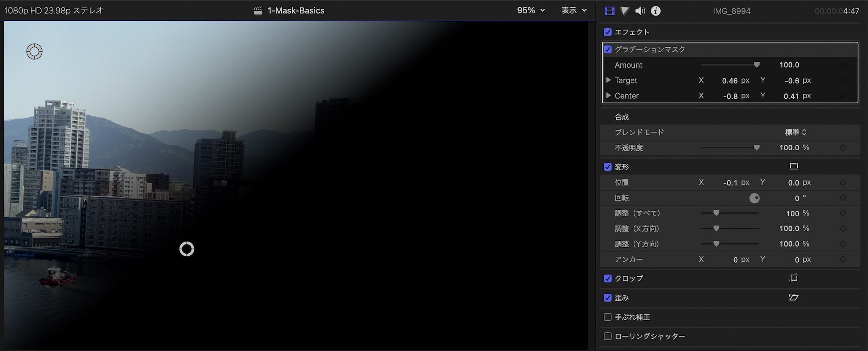This screenshot has width=868, height=351.
Task: Click the 位置 X value -0.1
Action: click(730, 183)
